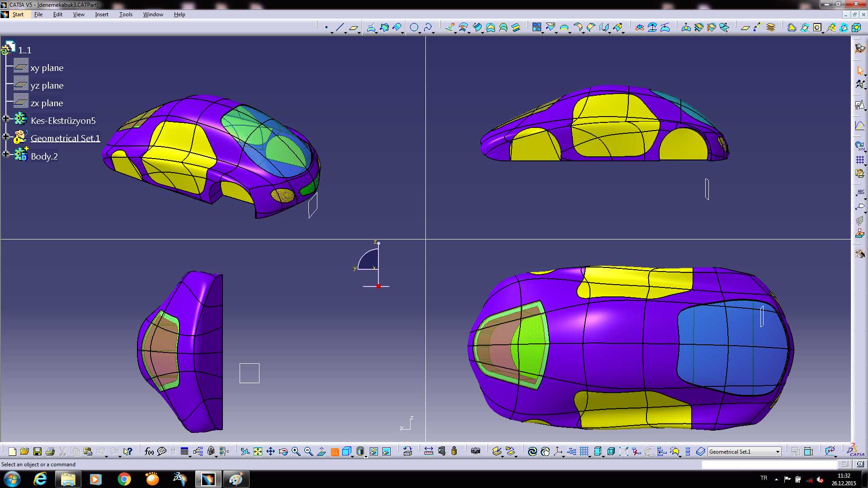This screenshot has height=488, width=868.
Task: Open the Undo history dropdown arrow
Action: pyautogui.click(x=107, y=456)
